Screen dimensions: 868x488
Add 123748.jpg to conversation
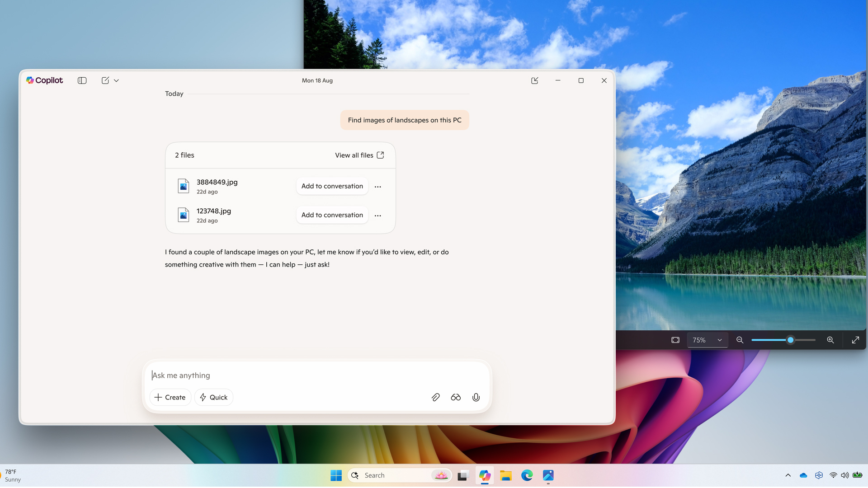[332, 215]
